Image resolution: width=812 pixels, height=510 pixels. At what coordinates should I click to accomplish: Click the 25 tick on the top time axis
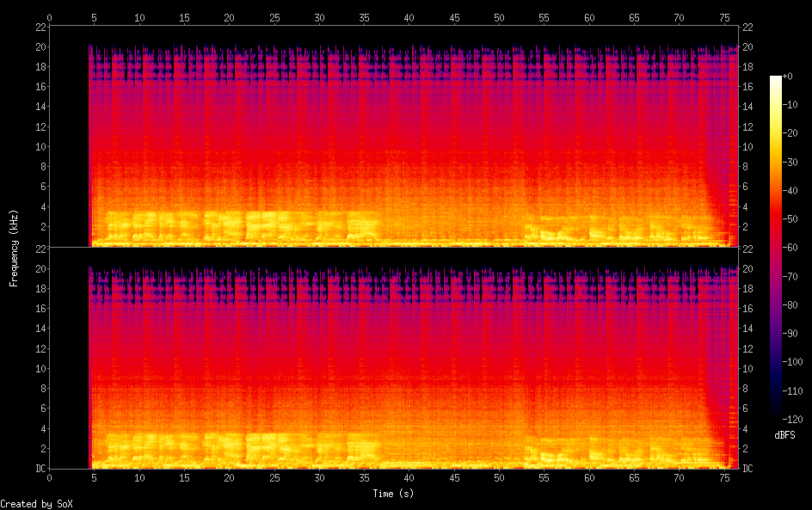[274, 17]
